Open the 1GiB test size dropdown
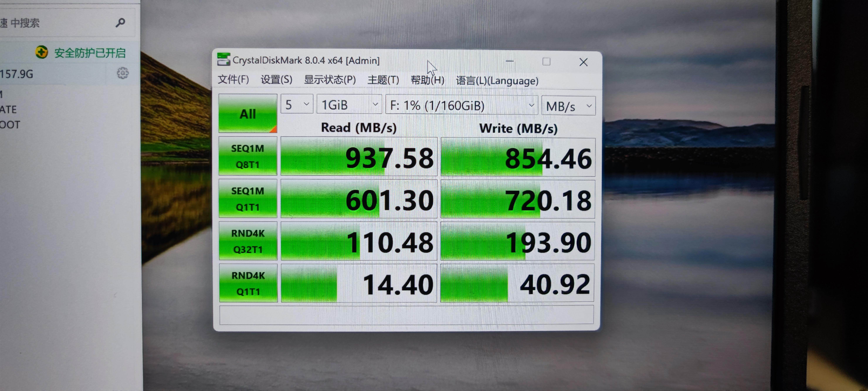The image size is (868, 391). pyautogui.click(x=349, y=105)
